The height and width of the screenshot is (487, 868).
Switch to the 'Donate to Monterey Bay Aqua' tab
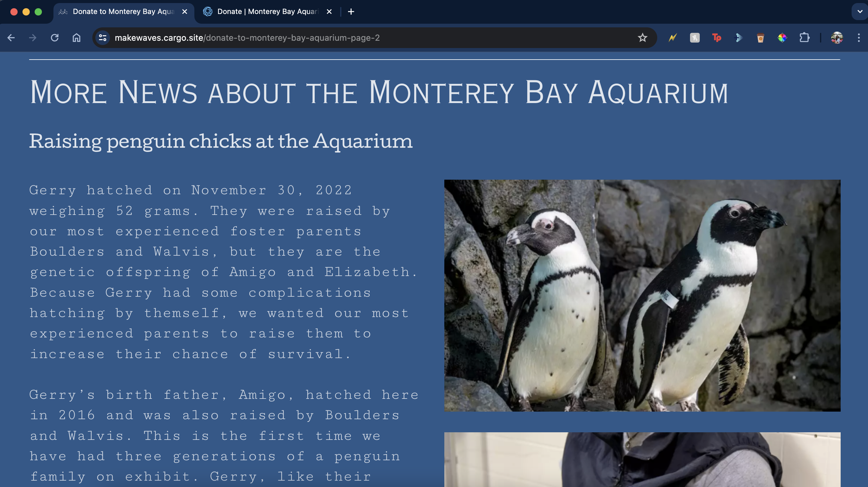point(123,12)
